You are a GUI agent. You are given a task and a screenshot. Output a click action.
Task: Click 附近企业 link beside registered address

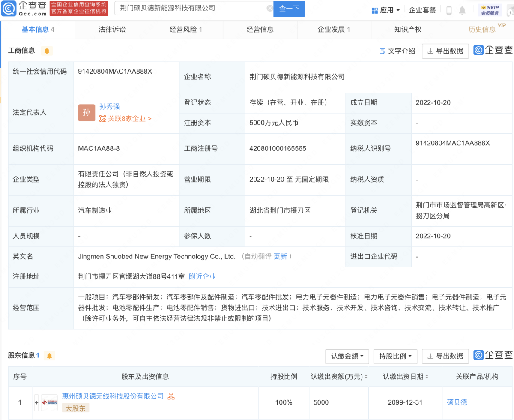pos(202,276)
